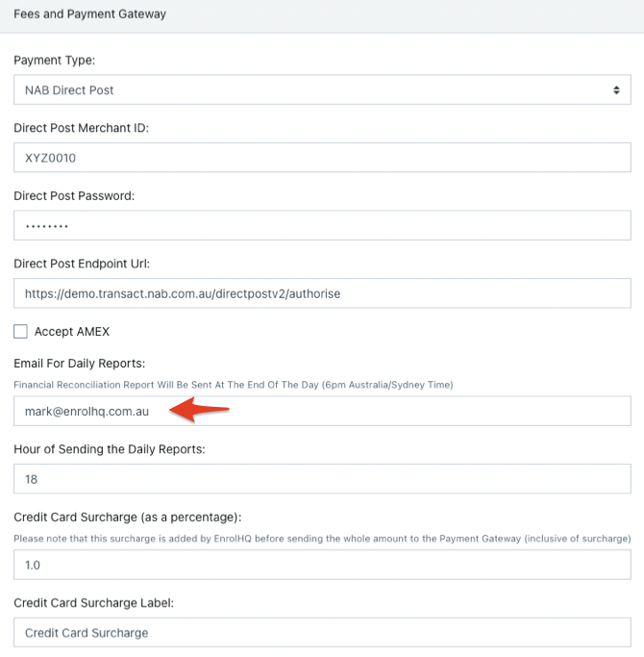Click the Financial Reconciliation Report helper text
Viewport: 644px width, 657px height.
coord(233,384)
